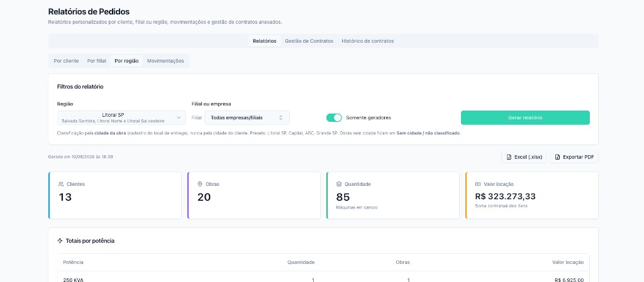This screenshot has height=282, width=644.
Task: Click the Excel file icon
Action: click(509, 157)
